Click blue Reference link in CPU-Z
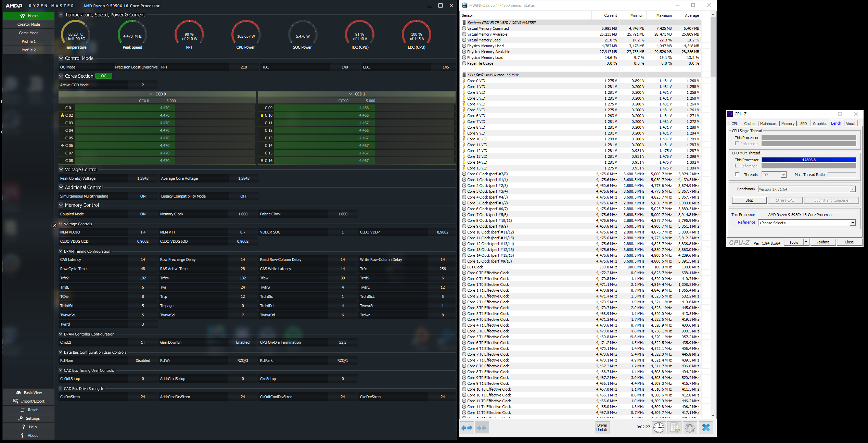 746,223
